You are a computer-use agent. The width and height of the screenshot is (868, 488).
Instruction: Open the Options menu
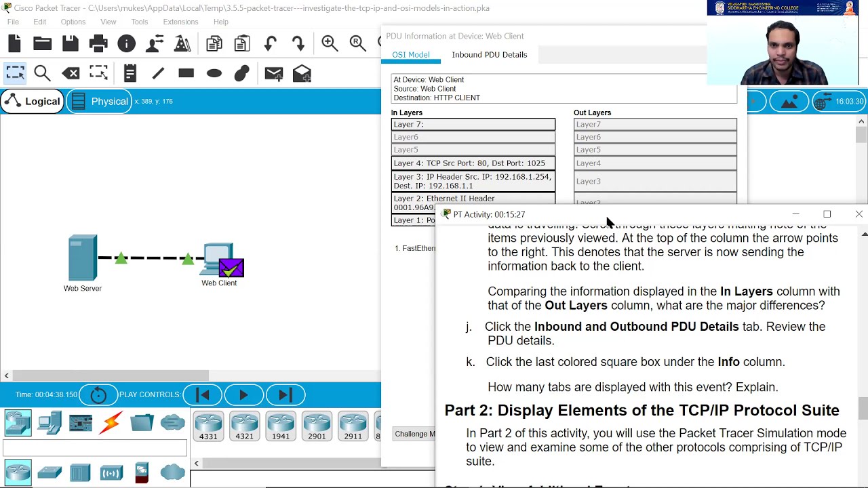point(73,22)
